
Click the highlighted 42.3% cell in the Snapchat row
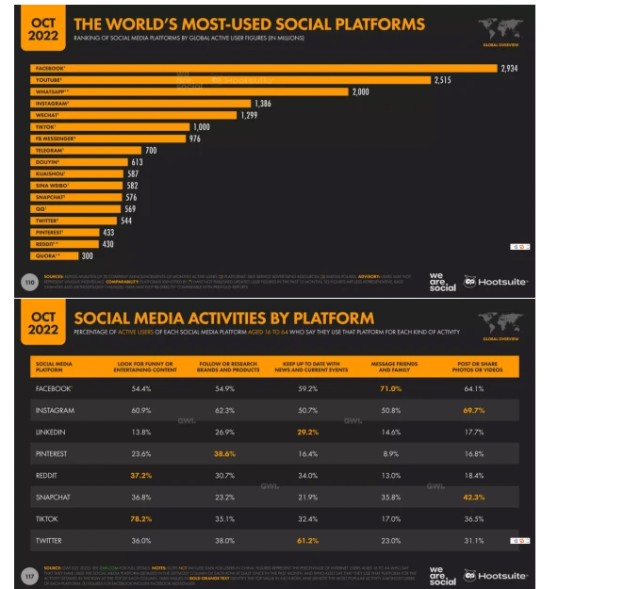point(474,497)
